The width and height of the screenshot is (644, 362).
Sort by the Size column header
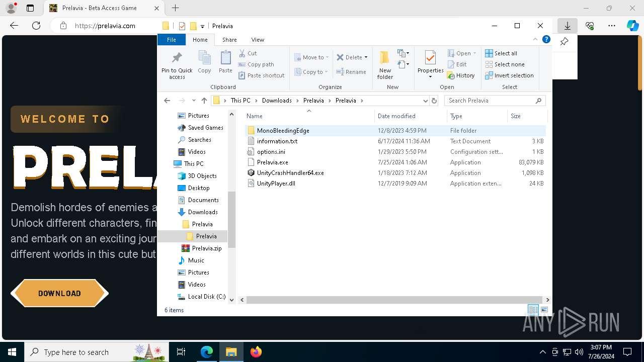[526, 116]
